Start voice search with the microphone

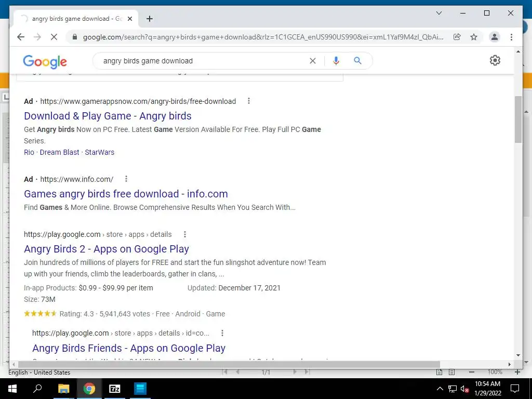336,61
